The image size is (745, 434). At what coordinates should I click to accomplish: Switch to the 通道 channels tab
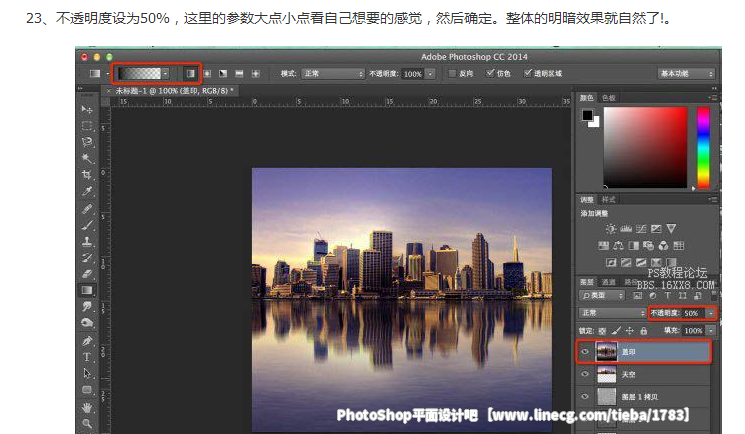click(x=609, y=282)
